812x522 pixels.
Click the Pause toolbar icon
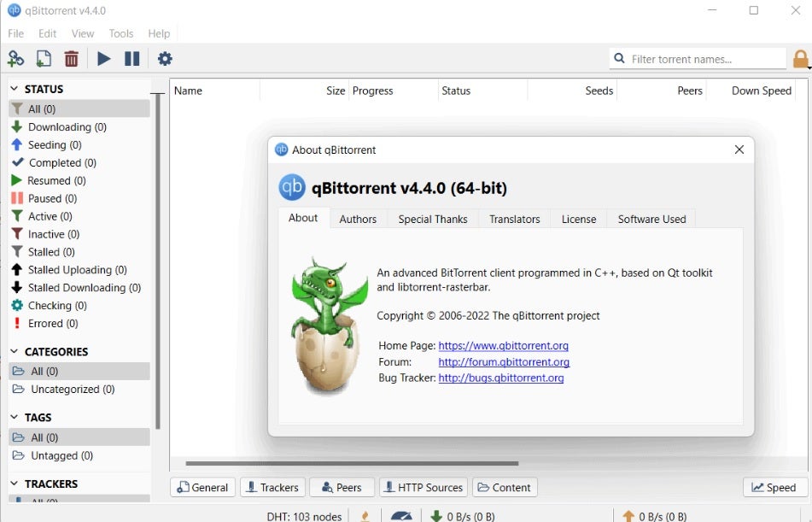point(131,59)
